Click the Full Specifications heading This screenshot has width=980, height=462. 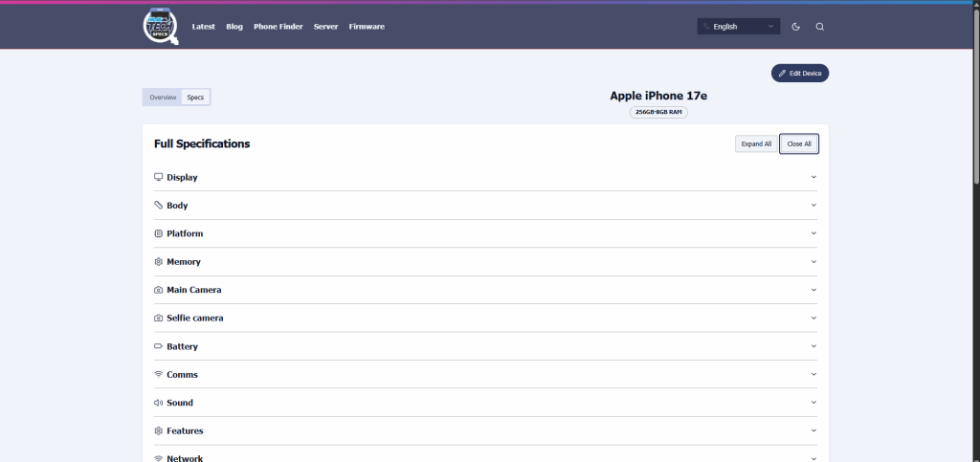[x=202, y=143]
